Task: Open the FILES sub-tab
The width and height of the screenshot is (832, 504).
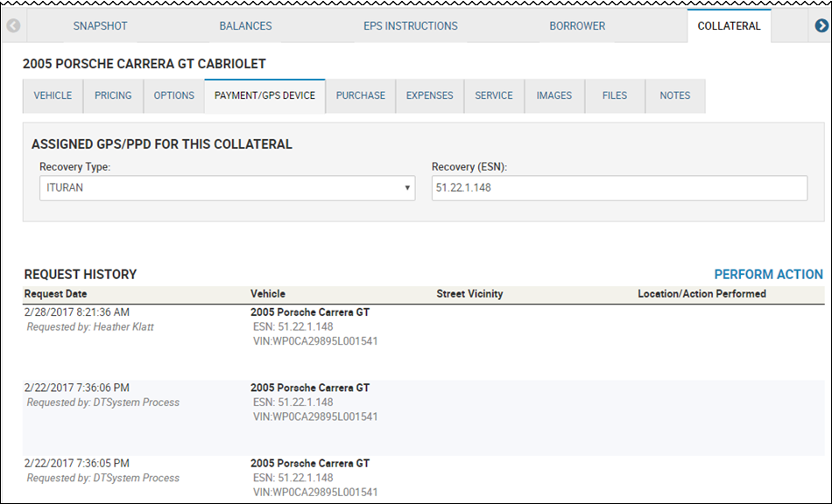Action: point(615,96)
